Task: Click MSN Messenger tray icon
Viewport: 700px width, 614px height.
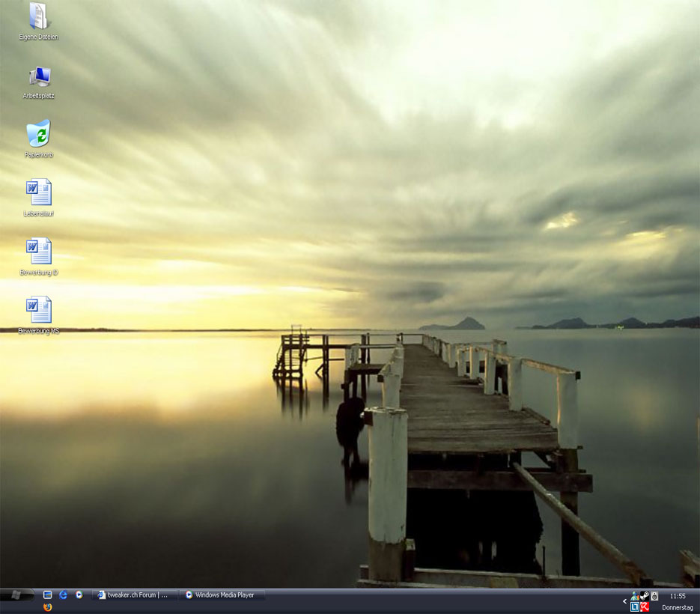Action: tap(635, 596)
